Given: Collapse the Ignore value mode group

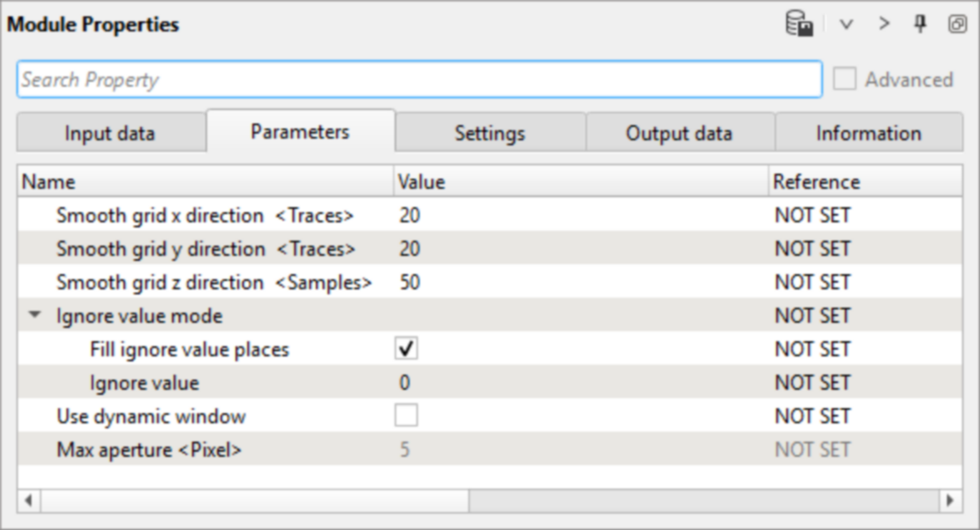Looking at the screenshot, I should [x=34, y=316].
